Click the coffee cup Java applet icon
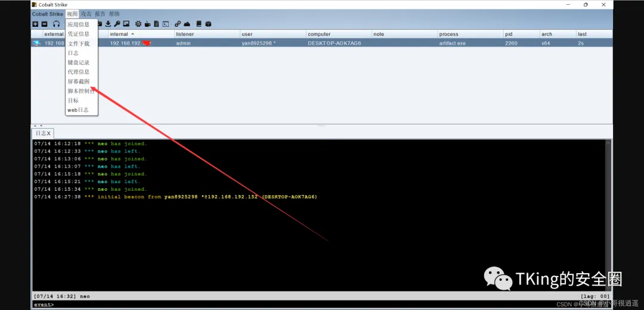This screenshot has height=310, width=644. [147, 24]
